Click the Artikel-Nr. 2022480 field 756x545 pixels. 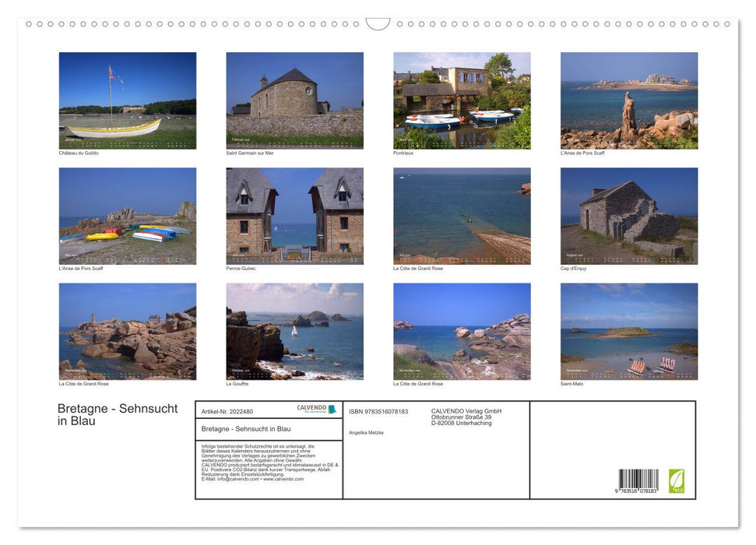[x=227, y=412]
